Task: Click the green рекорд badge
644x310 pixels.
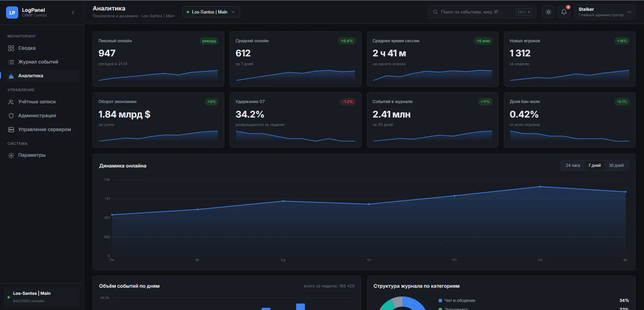Action: [x=209, y=41]
